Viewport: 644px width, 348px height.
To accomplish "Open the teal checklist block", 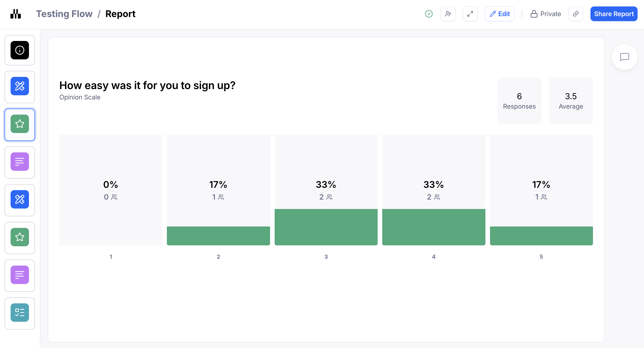I will [x=20, y=313].
